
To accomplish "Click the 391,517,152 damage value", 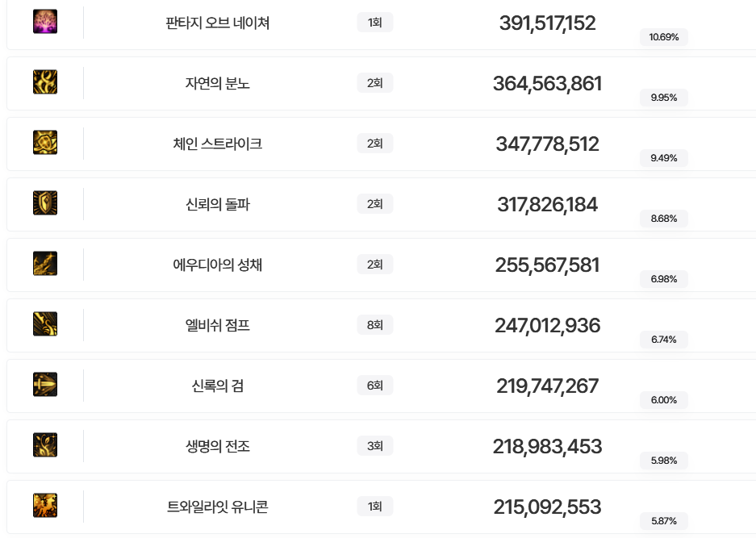I will click(x=547, y=23).
